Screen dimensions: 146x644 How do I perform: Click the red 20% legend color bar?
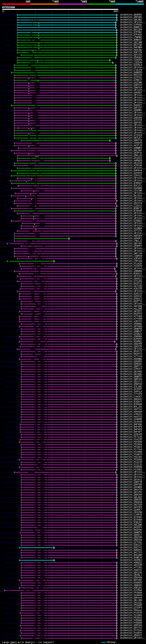click(16, 4)
